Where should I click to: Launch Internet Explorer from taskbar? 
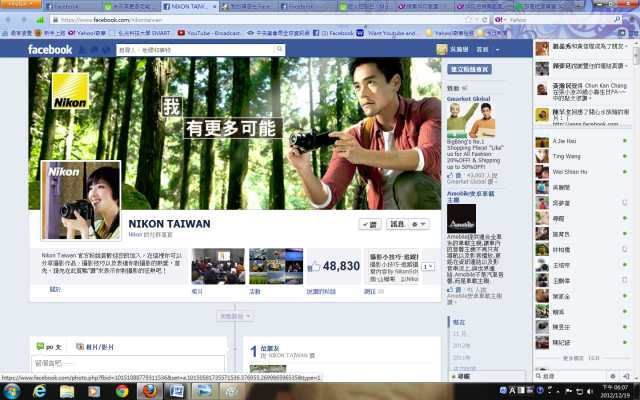tap(40, 391)
